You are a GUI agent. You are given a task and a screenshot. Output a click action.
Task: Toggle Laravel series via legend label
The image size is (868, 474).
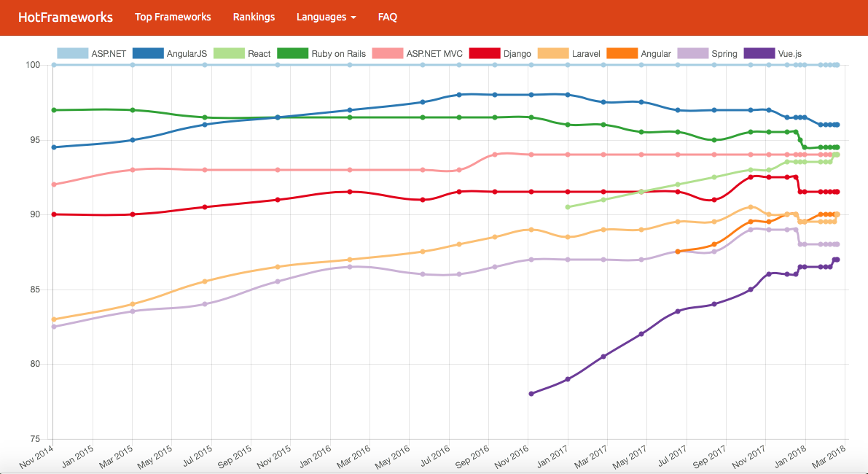586,54
